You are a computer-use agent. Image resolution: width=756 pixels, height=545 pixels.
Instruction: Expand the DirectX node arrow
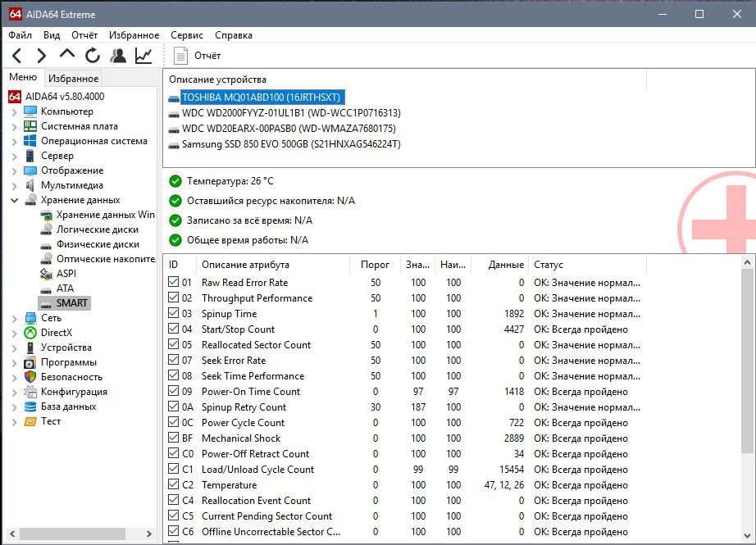(x=15, y=334)
